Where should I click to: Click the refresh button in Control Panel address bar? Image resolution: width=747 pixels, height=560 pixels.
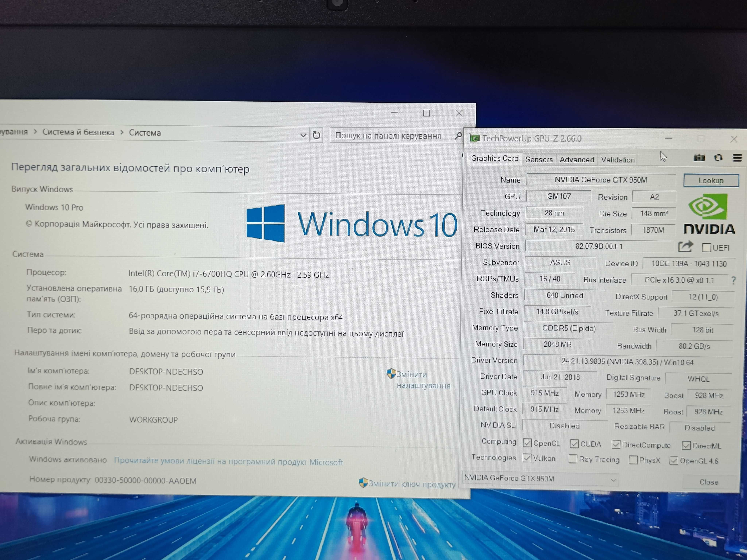click(316, 135)
